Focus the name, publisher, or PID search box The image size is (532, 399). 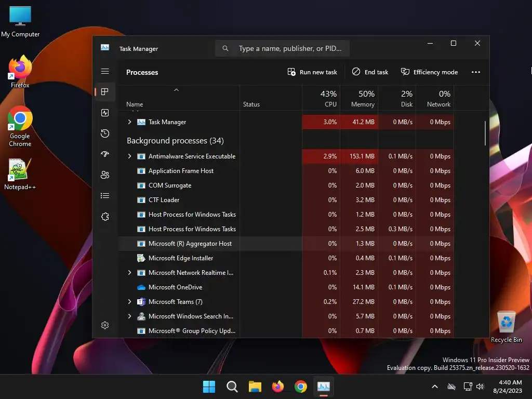point(282,48)
